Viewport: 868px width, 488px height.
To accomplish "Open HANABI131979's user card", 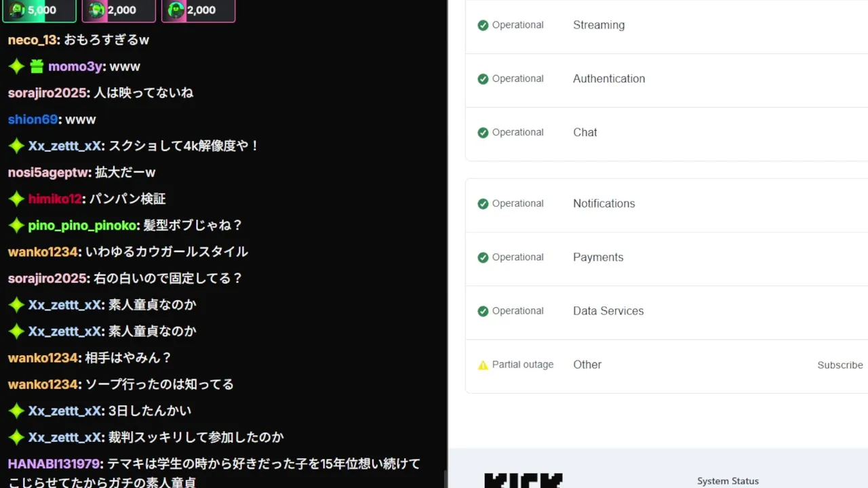I will [x=54, y=464].
